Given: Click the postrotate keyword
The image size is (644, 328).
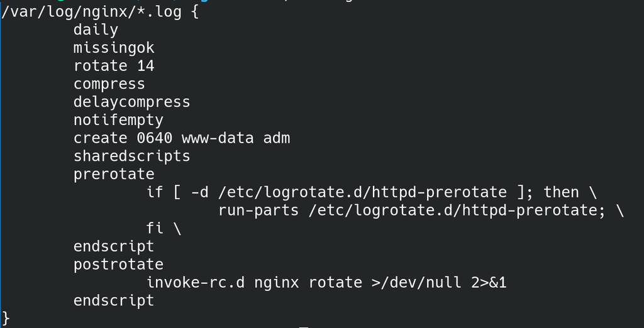Looking at the screenshot, I should point(118,265).
